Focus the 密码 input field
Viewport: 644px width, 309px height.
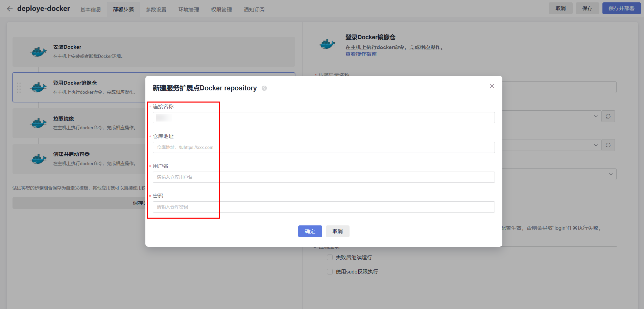(324, 207)
